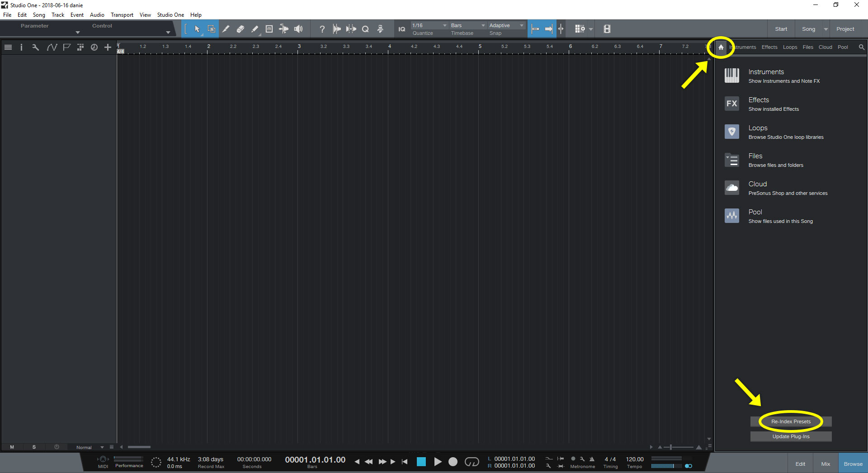Add tracks with the plus icon
Viewport: 868px width, 473px height.
(108, 47)
